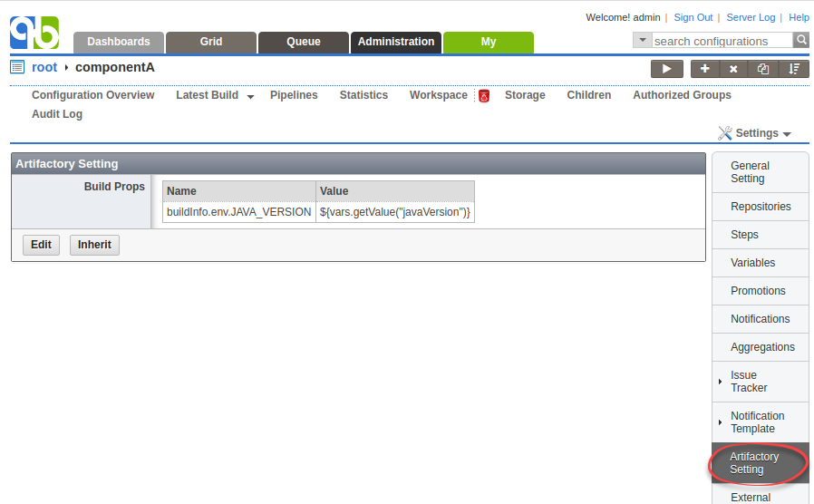Screen dimensions: 814x504
Task: Open the Settings dropdown arrow
Action: [x=787, y=134]
